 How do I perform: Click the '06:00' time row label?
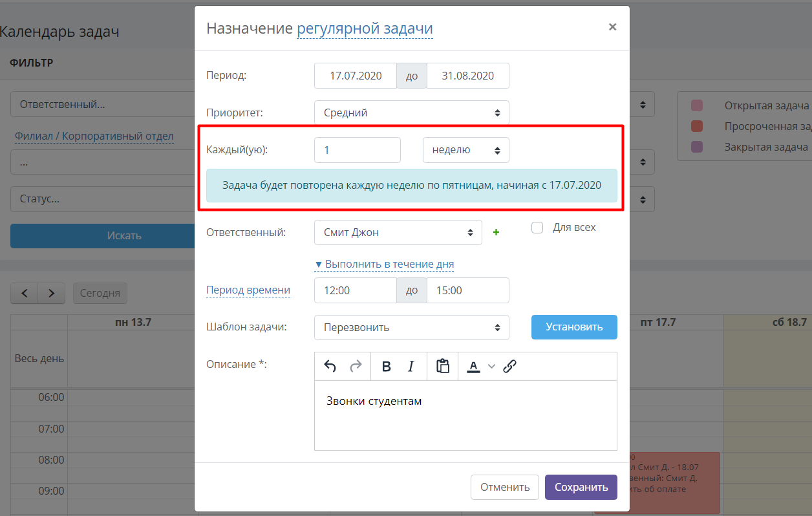point(52,397)
